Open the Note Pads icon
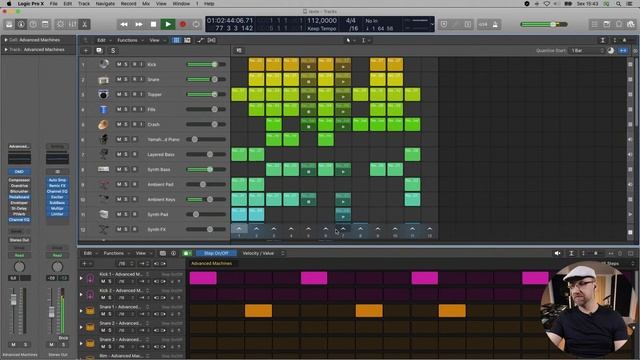This screenshot has height=360, width=640. (x=607, y=24)
